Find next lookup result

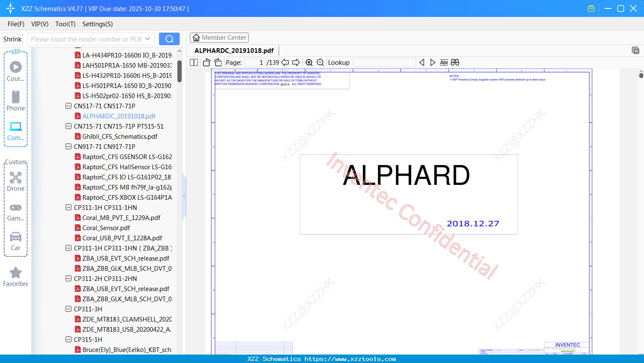(433, 62)
